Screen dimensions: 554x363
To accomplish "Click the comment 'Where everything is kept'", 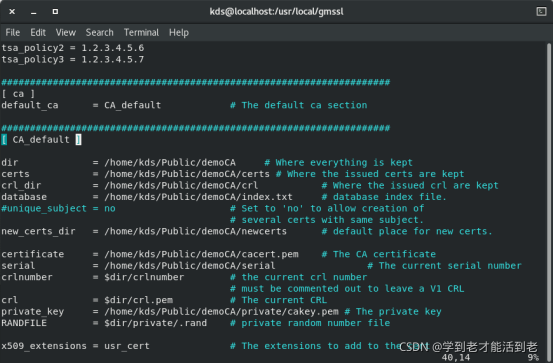I will (x=344, y=163).
